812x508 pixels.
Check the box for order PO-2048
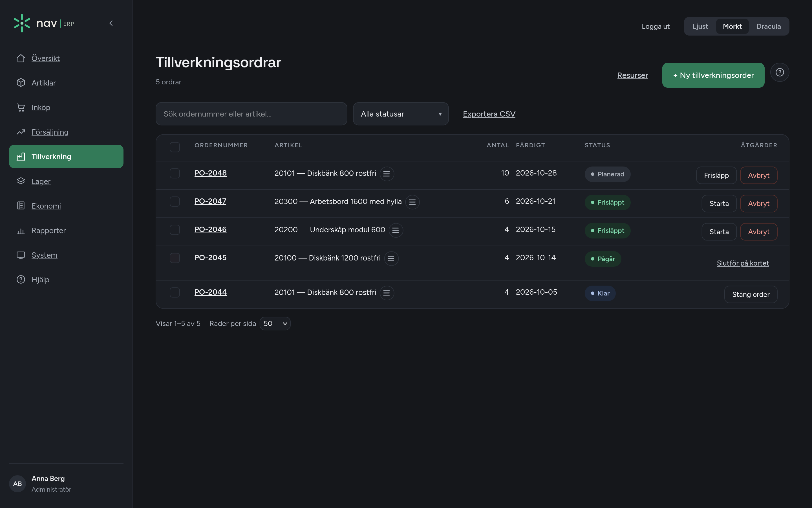175,173
